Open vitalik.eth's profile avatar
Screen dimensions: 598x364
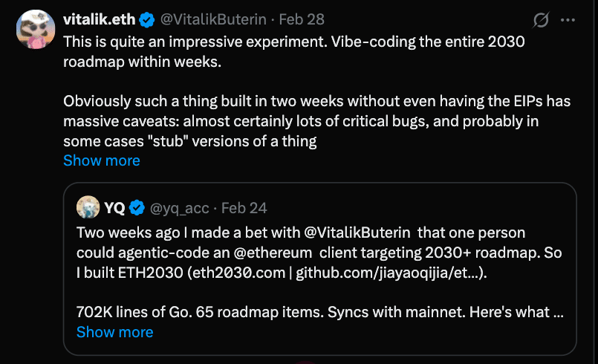[36, 30]
